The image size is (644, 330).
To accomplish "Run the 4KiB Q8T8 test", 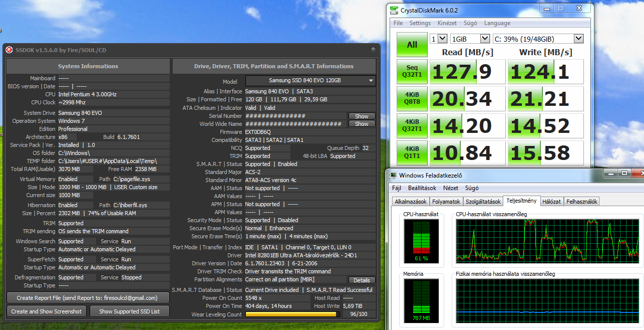I will [x=412, y=98].
